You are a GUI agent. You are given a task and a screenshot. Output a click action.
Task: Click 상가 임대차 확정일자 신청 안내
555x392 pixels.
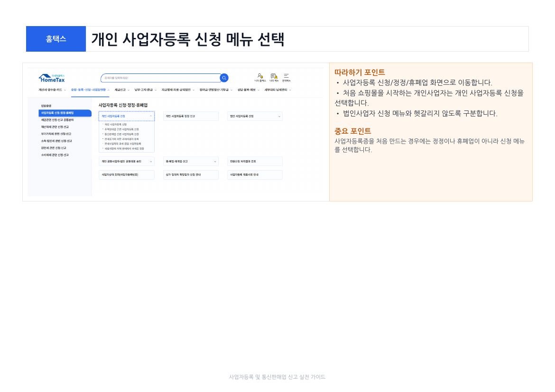pos(191,175)
